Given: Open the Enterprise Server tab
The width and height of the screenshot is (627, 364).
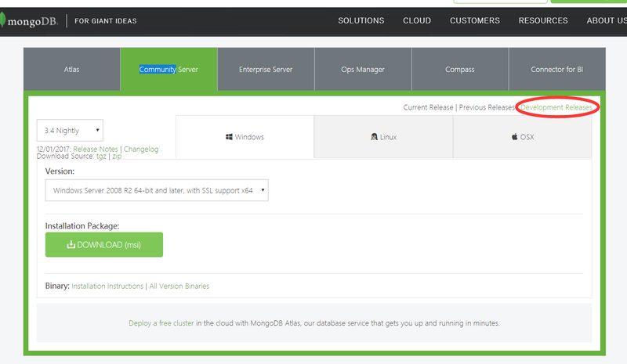Looking at the screenshot, I should tap(266, 69).
